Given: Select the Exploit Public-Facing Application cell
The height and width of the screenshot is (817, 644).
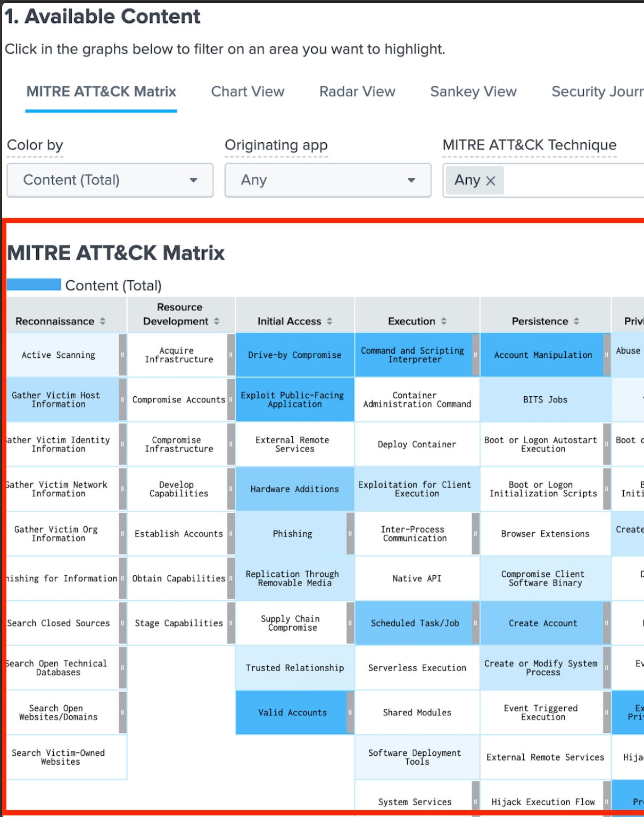Looking at the screenshot, I should pos(295,399).
